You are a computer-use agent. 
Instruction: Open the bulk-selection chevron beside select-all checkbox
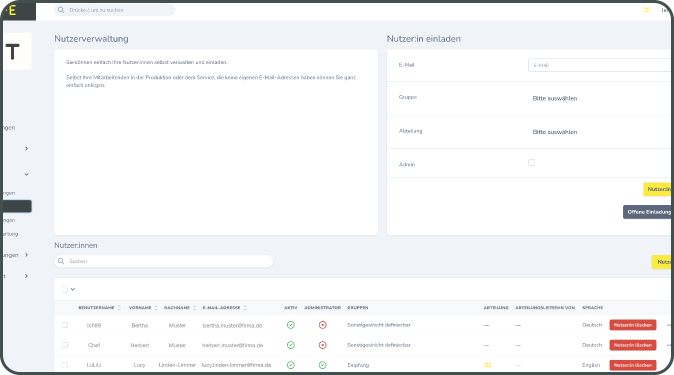click(x=73, y=289)
